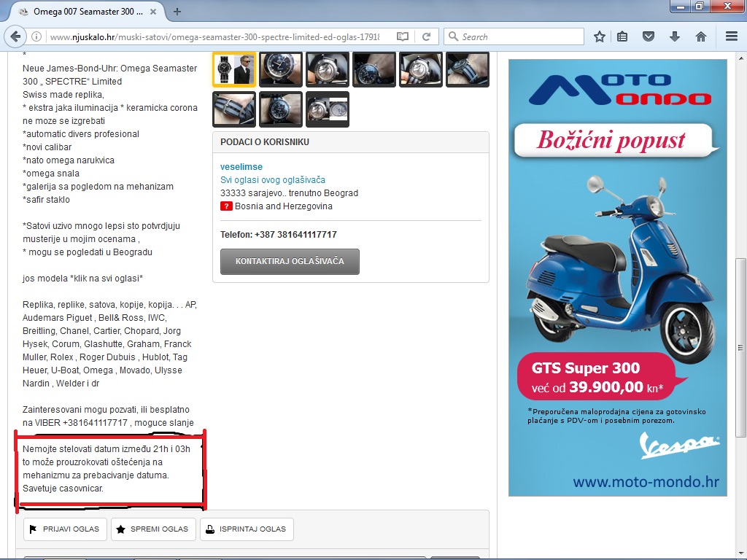Select the Omega 007 Seamaster browser tab
Image resolution: width=747 pixels, height=560 pixels.
click(84, 12)
